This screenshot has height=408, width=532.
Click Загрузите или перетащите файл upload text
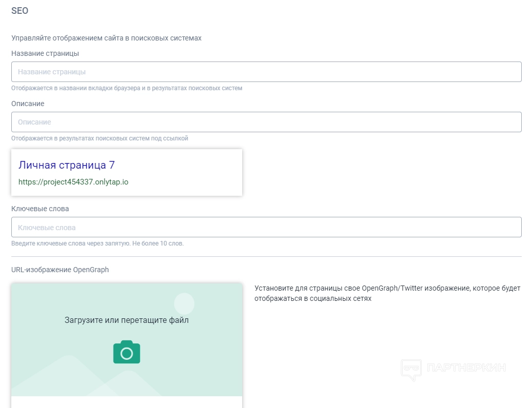[x=127, y=320]
